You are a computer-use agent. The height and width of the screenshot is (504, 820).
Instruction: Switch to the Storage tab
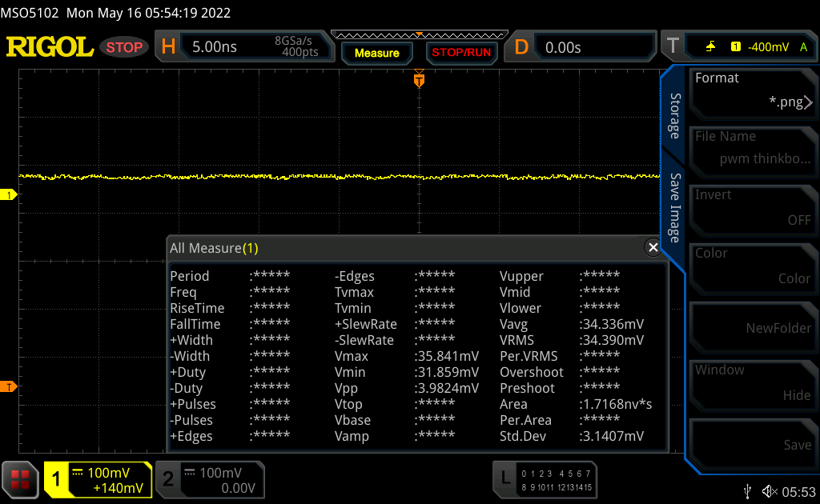pyautogui.click(x=675, y=115)
